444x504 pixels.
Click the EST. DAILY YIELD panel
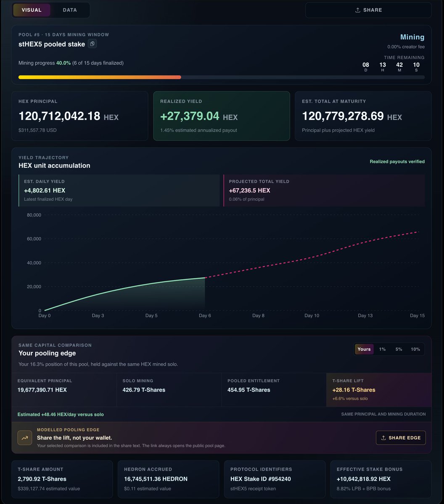(x=119, y=191)
